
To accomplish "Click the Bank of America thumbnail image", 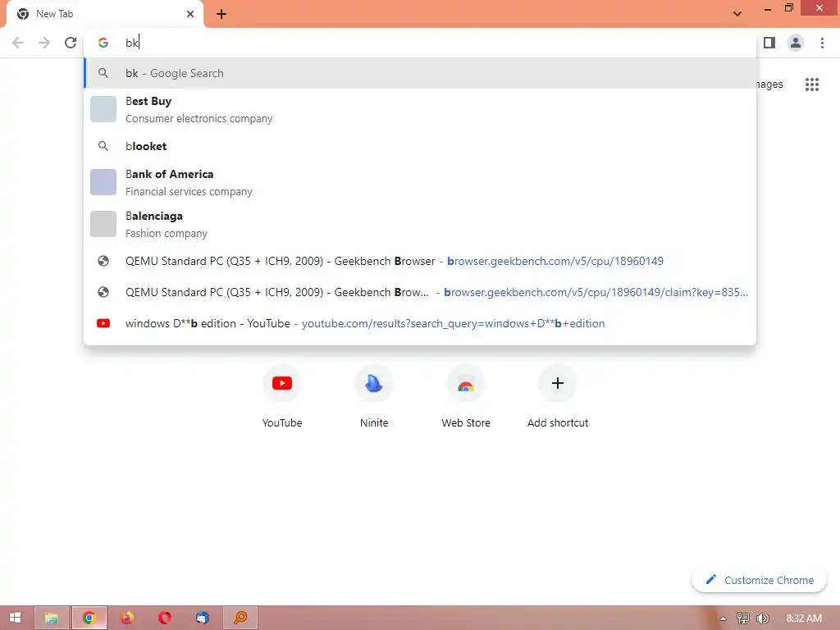I will [103, 182].
